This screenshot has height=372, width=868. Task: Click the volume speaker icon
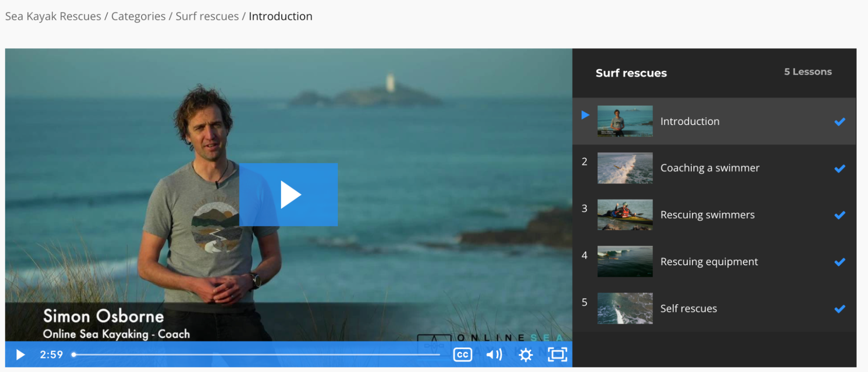pyautogui.click(x=494, y=355)
